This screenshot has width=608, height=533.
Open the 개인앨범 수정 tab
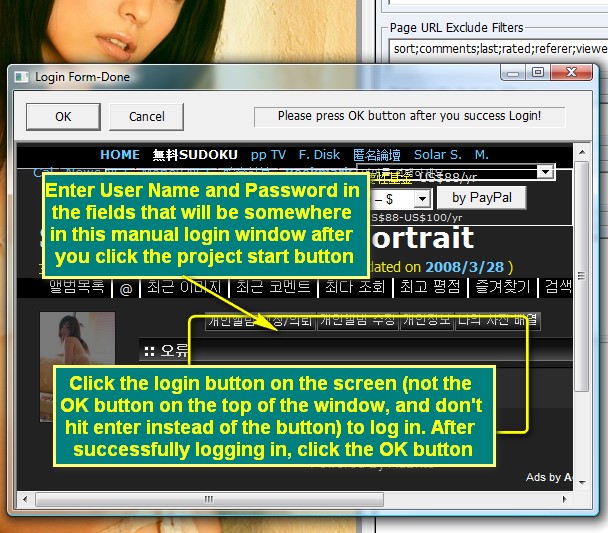[358, 321]
